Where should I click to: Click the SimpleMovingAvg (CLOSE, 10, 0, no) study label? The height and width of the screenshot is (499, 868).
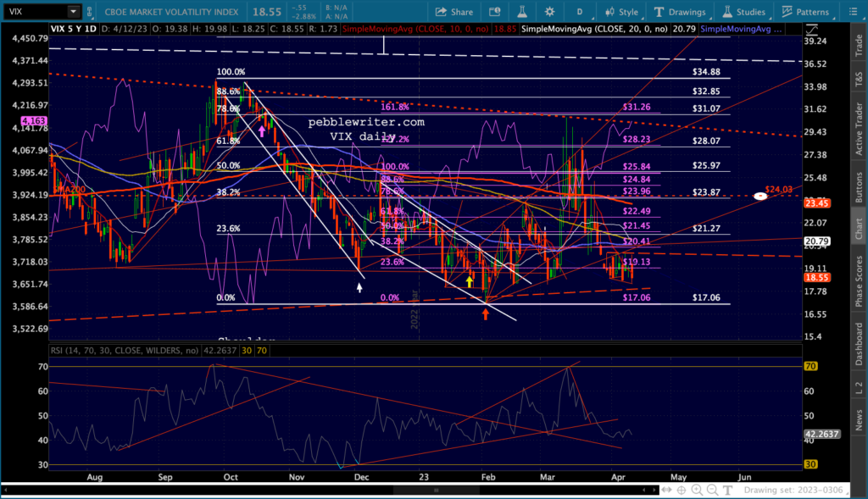(415, 29)
